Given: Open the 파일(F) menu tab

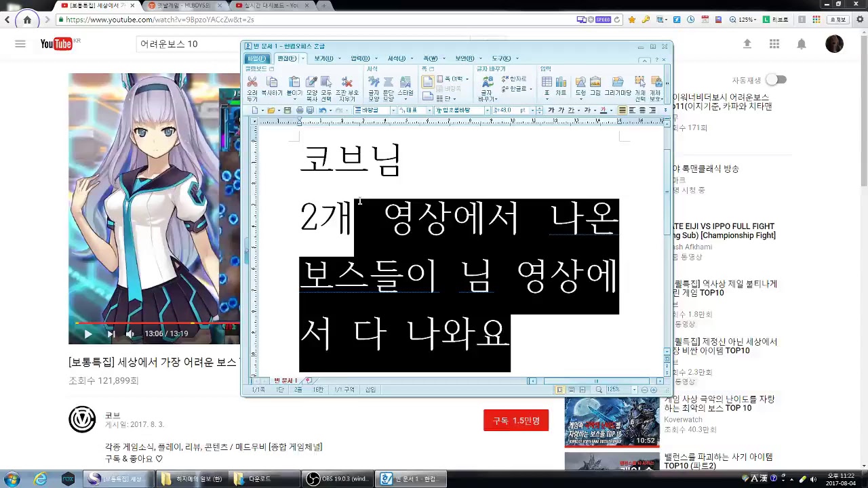Looking at the screenshot, I should tap(256, 59).
